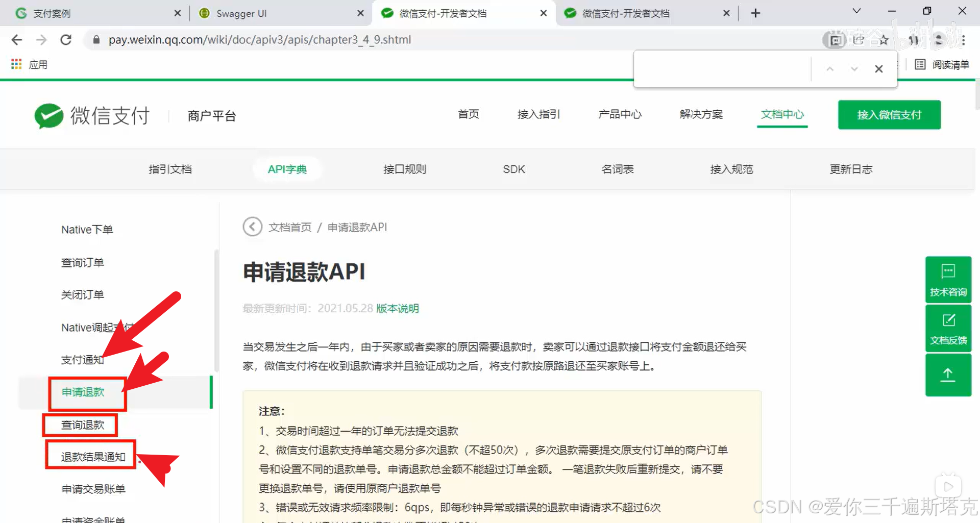Click the 文档反馈 floating button
The height and width of the screenshot is (523, 980).
tap(948, 328)
